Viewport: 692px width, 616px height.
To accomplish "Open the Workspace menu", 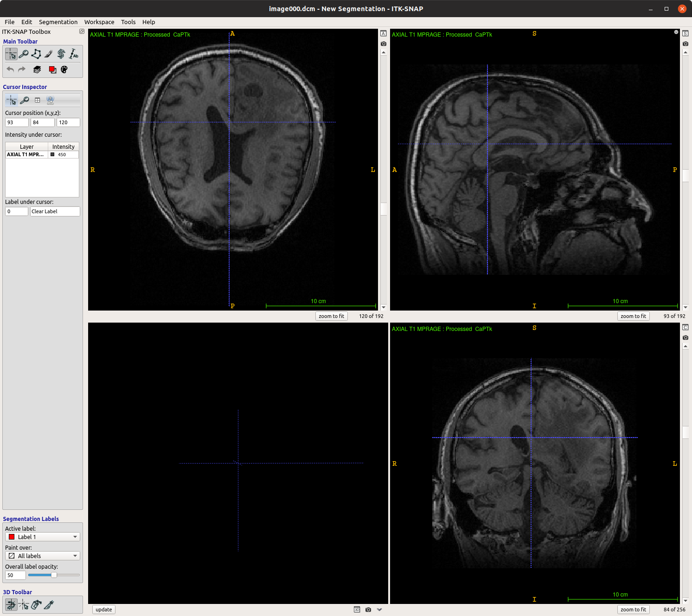I will click(99, 22).
